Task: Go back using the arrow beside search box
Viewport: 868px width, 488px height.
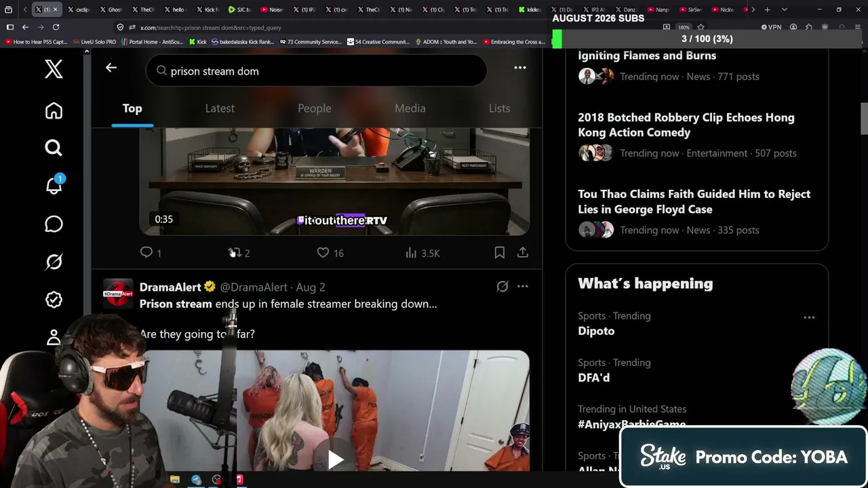Action: pyautogui.click(x=111, y=68)
